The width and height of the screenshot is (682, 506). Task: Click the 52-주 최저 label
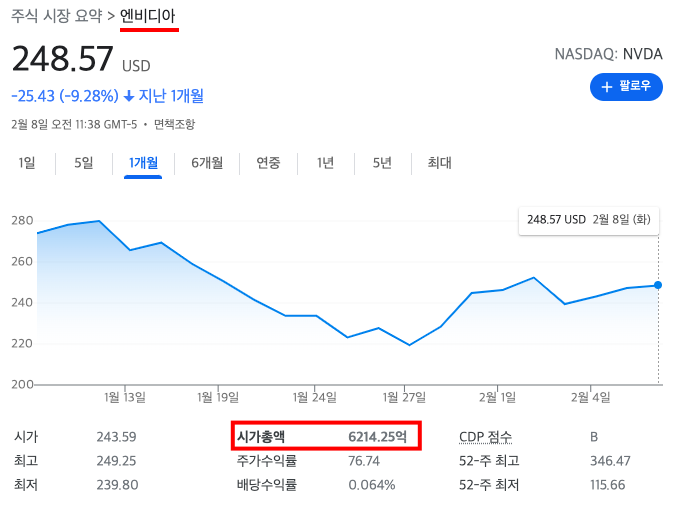[x=489, y=485]
